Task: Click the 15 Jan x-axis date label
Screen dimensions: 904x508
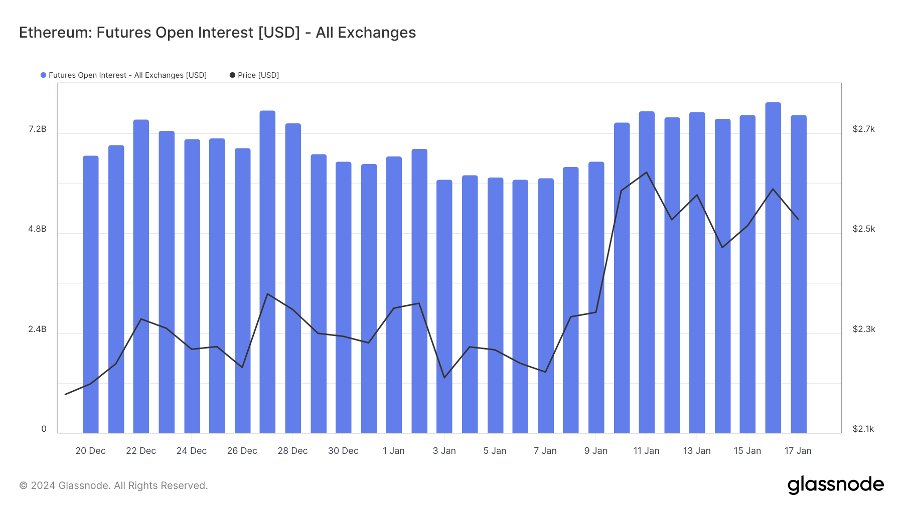Action: tap(747, 451)
